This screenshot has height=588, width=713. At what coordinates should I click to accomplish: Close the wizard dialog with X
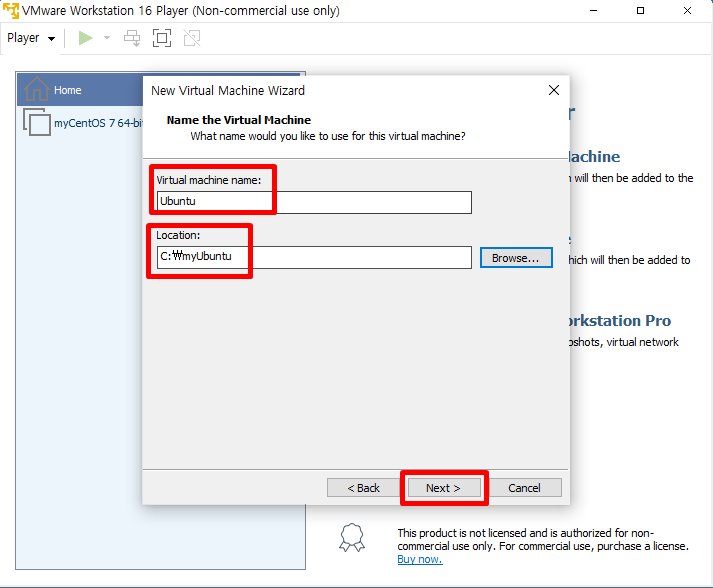click(x=554, y=90)
